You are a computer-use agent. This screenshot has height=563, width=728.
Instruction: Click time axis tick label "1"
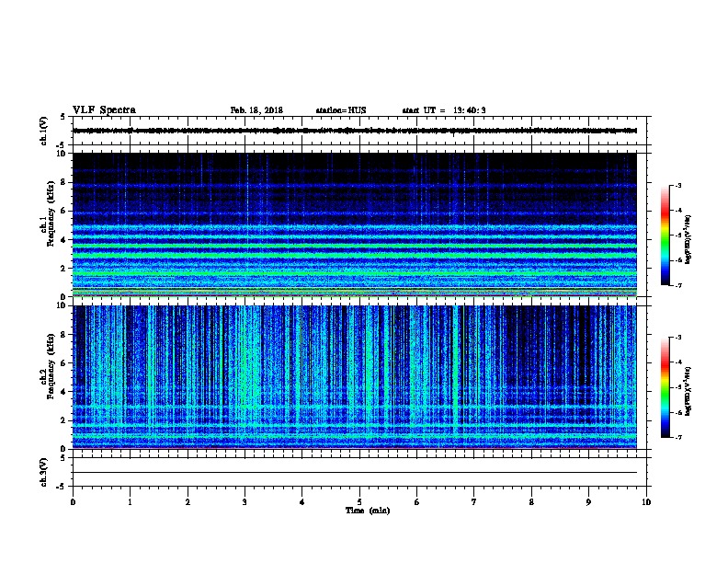click(x=130, y=502)
